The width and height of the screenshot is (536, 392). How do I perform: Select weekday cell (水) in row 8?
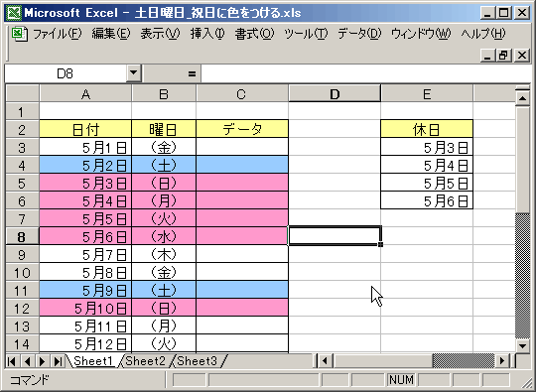click(164, 236)
